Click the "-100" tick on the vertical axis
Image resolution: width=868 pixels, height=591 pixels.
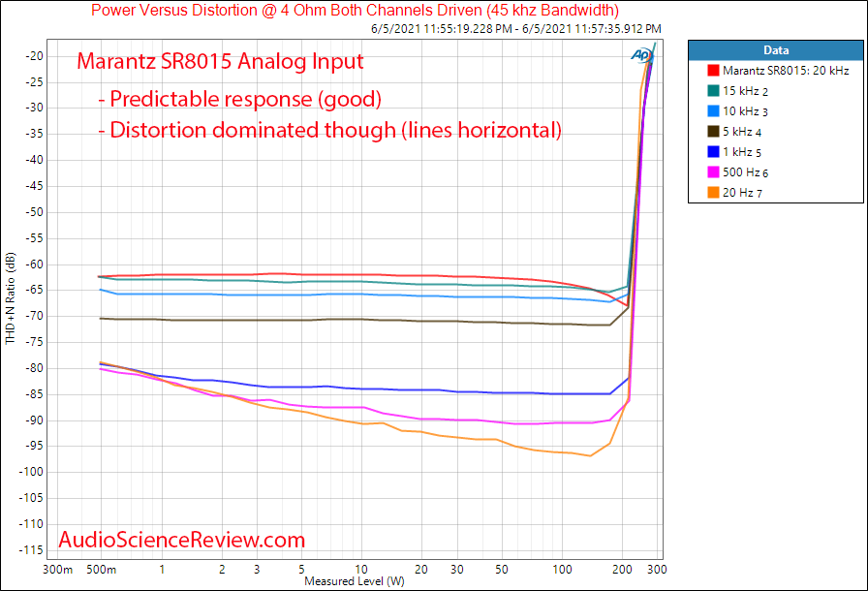pyautogui.click(x=32, y=472)
